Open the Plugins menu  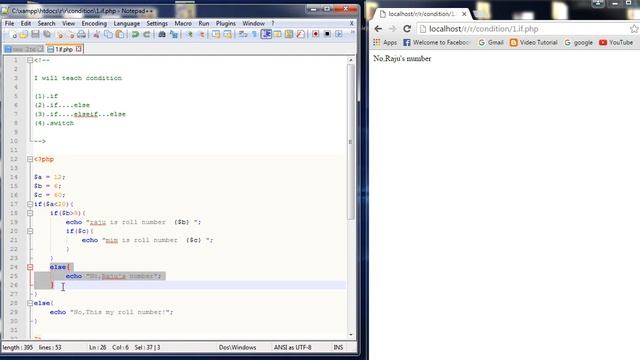tap(226, 24)
